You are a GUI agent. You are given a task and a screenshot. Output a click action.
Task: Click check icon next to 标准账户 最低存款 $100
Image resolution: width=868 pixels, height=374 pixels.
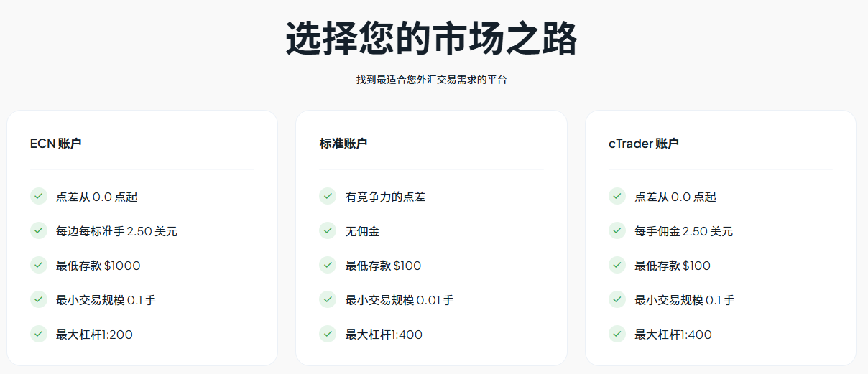(x=328, y=265)
